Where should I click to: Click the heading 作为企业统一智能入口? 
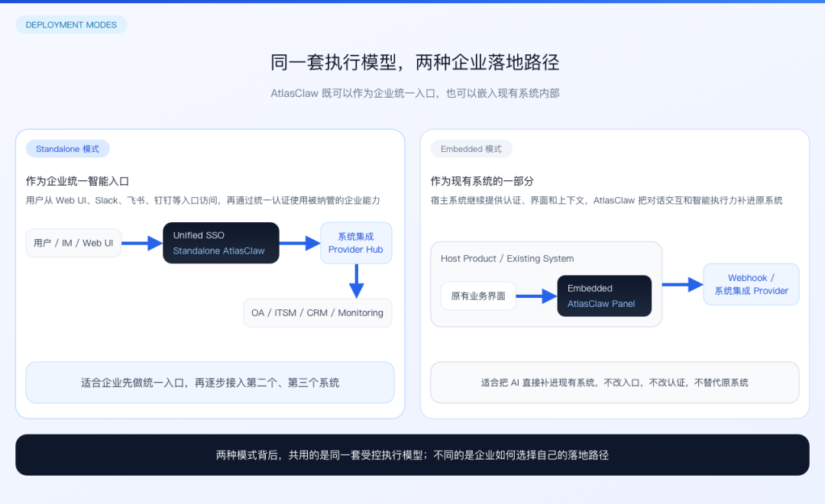tap(77, 181)
